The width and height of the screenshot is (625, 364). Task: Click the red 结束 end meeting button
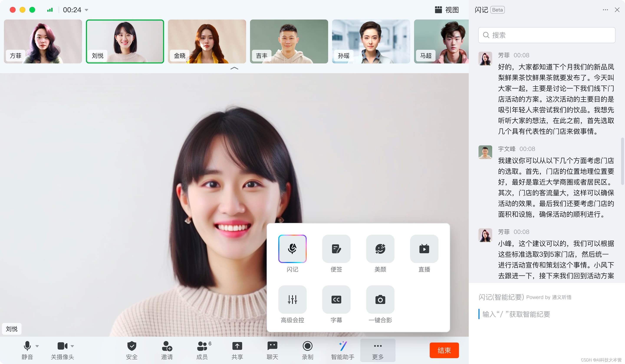(444, 350)
